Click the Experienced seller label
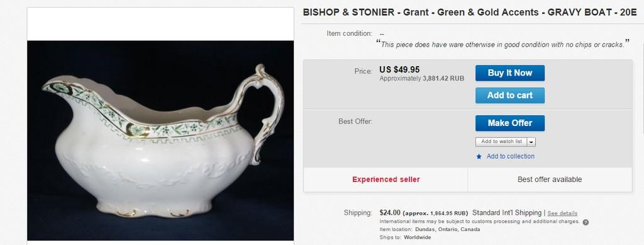This screenshot has height=245, width=644. [386, 179]
